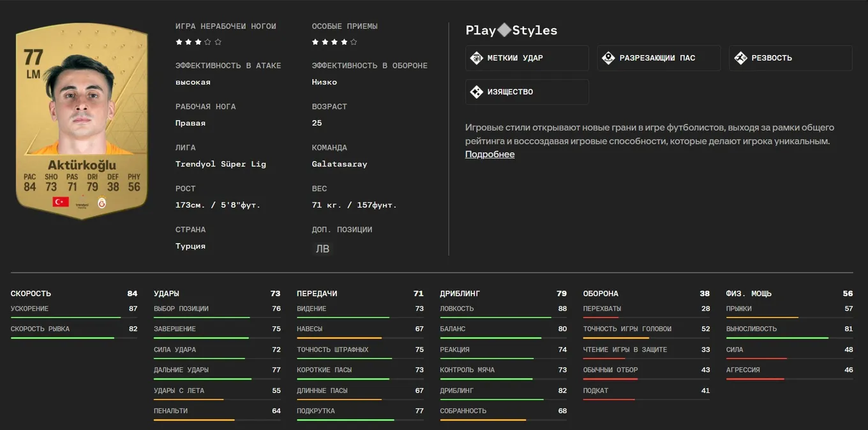Click the third star under Игра нерабочей ногой
The image size is (868, 430).
click(x=198, y=42)
